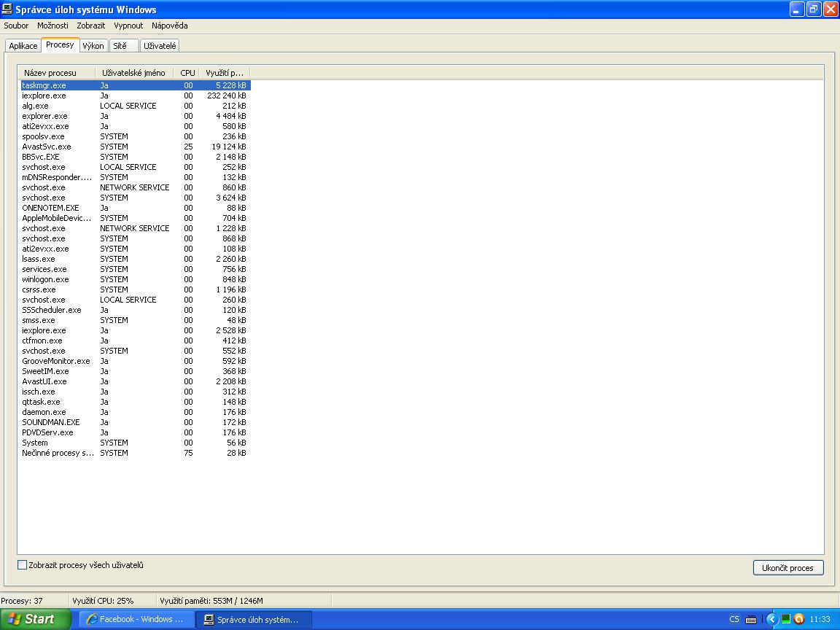Viewport: 840px width, 630px height.
Task: Open Avast orange tray icon
Action: point(798,619)
